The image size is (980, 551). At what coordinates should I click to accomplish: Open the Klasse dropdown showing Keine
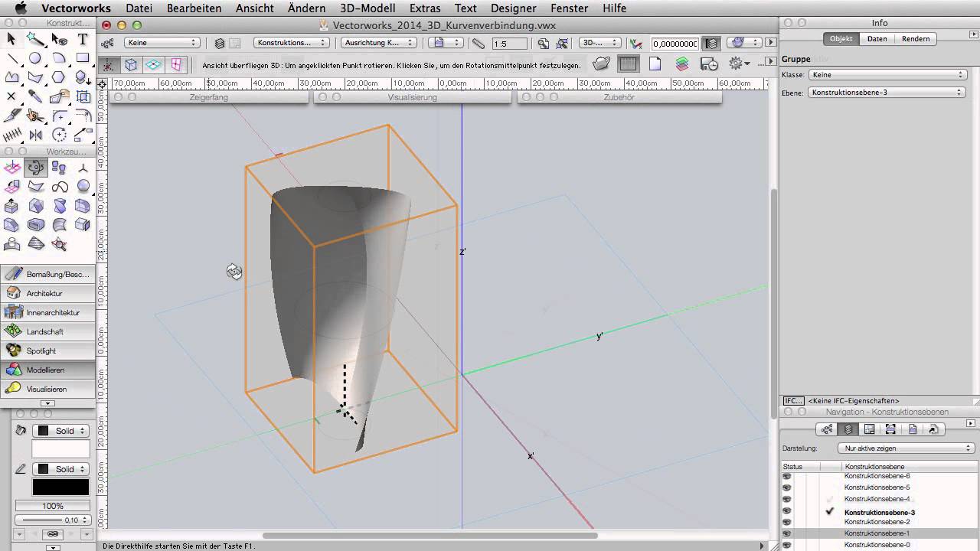coord(887,75)
